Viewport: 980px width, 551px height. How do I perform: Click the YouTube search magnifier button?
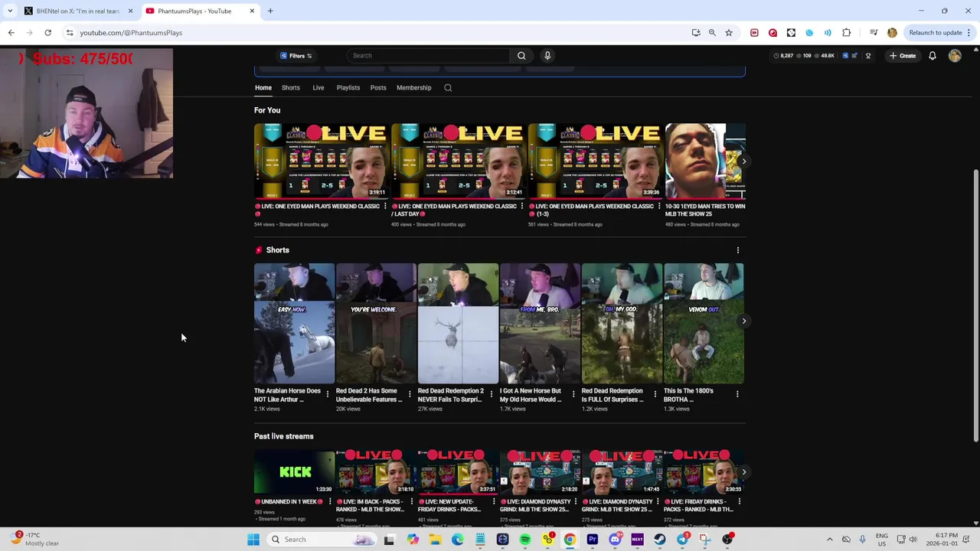tap(521, 56)
